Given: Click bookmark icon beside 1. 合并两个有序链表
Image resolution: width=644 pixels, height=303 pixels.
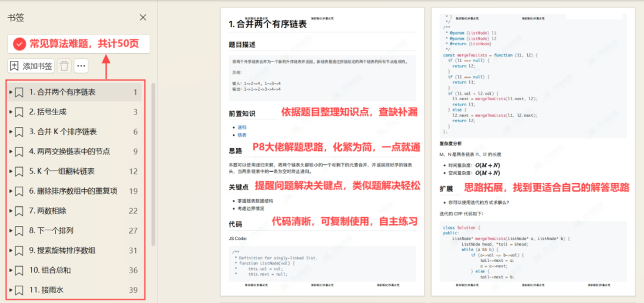Looking at the screenshot, I should 19,93.
